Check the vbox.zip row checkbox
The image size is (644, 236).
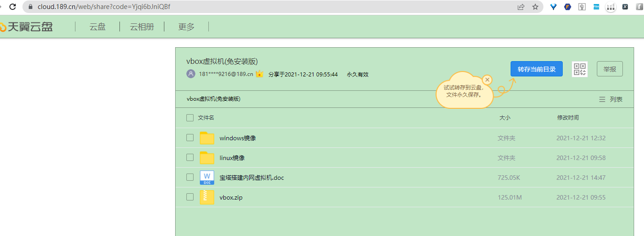point(190,197)
